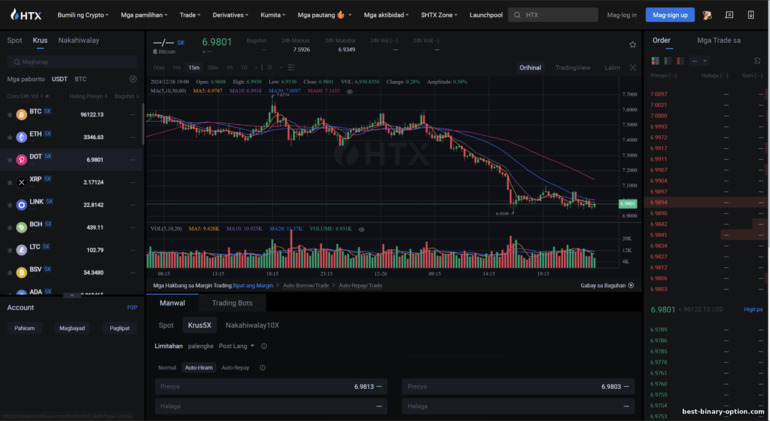Select Normal borrowing mode
This screenshot has width=770, height=421.
tap(167, 367)
